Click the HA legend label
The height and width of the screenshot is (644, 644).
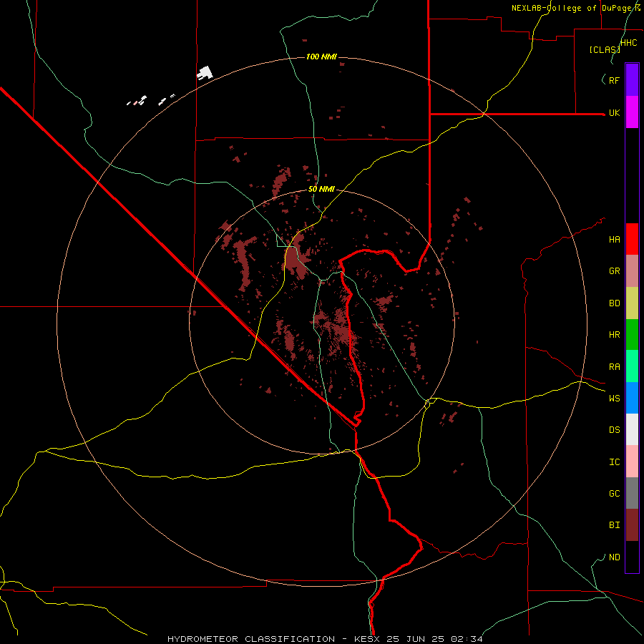pyautogui.click(x=614, y=240)
